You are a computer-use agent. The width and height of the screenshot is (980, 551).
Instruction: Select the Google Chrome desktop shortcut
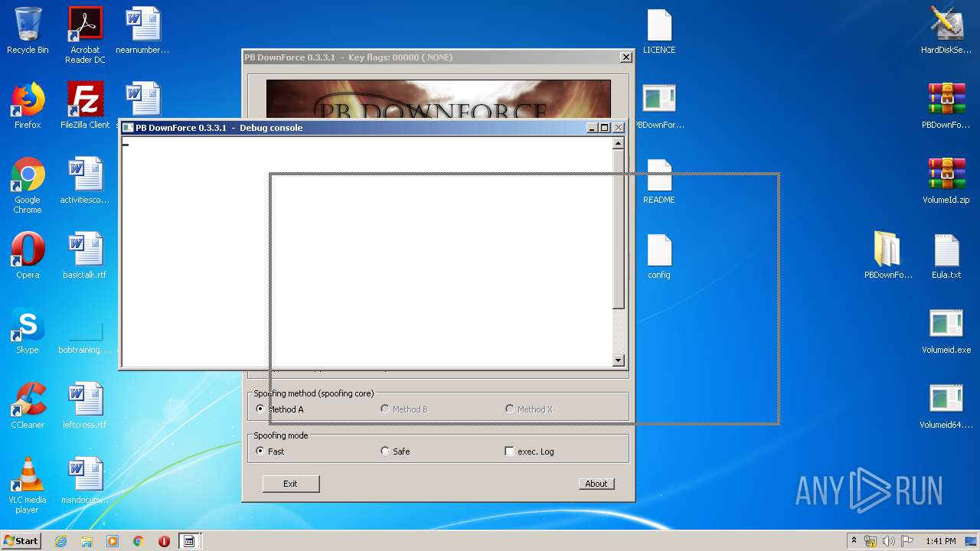pos(28,185)
